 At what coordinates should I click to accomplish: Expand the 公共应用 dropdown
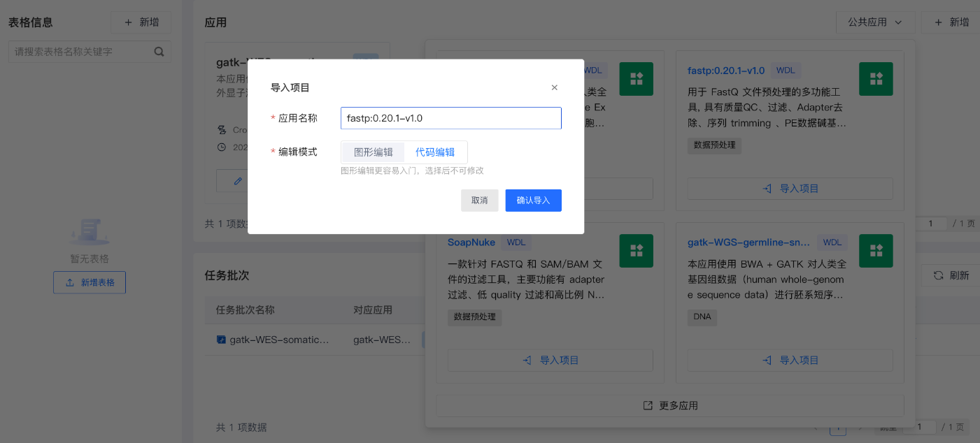pyautogui.click(x=874, y=22)
